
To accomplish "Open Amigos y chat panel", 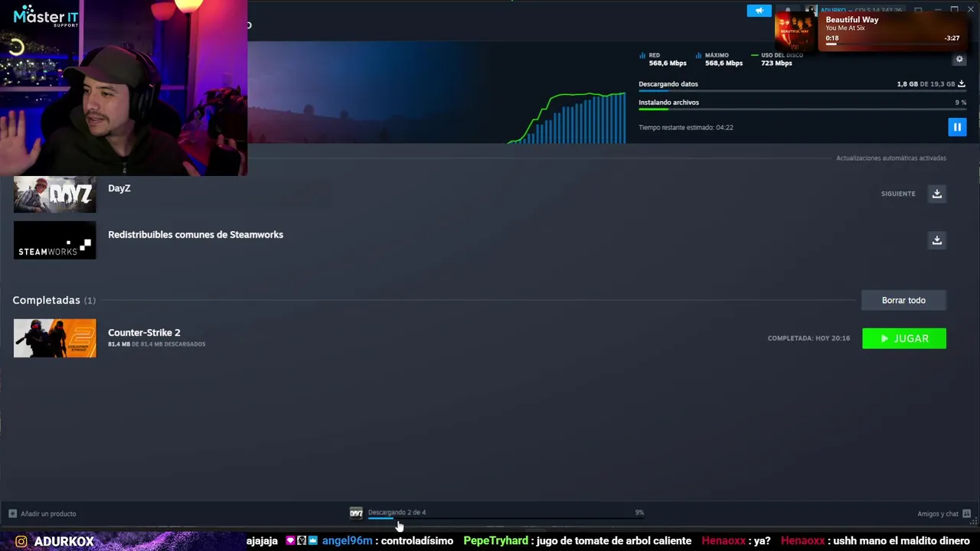I will (938, 514).
